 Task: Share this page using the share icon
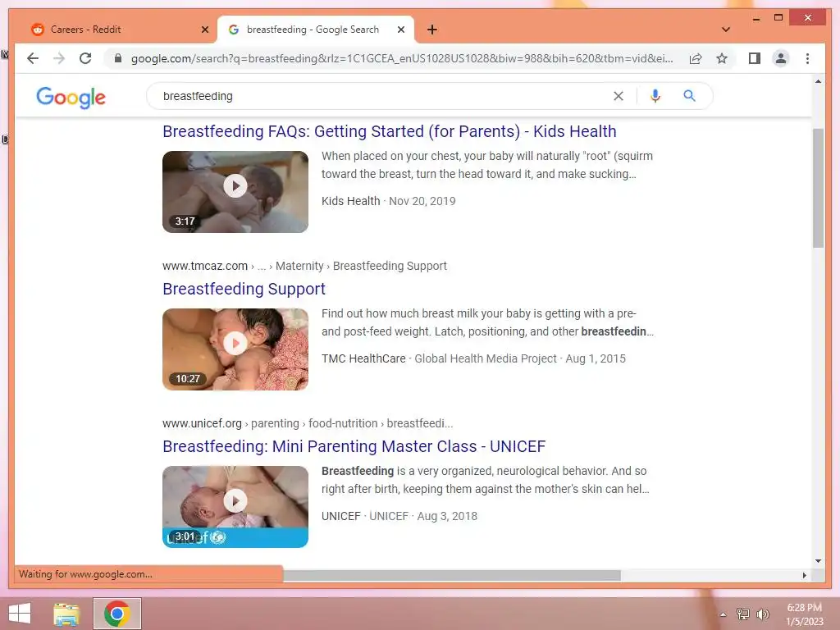[696, 58]
